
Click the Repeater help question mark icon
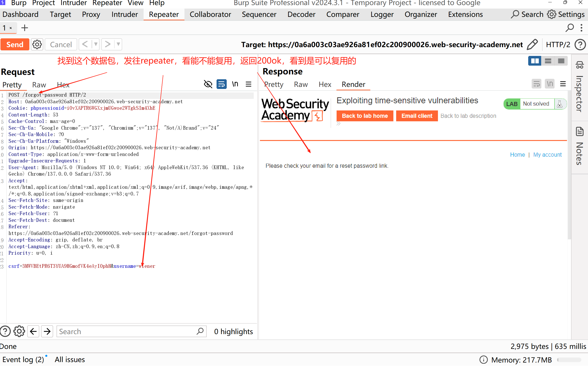[580, 45]
